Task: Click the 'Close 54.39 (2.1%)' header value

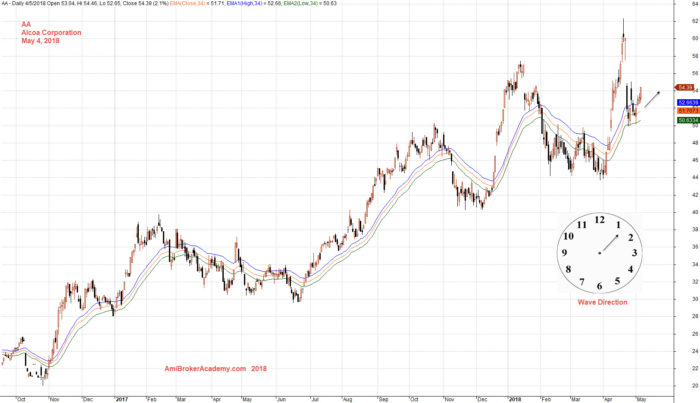Action: (147, 3)
